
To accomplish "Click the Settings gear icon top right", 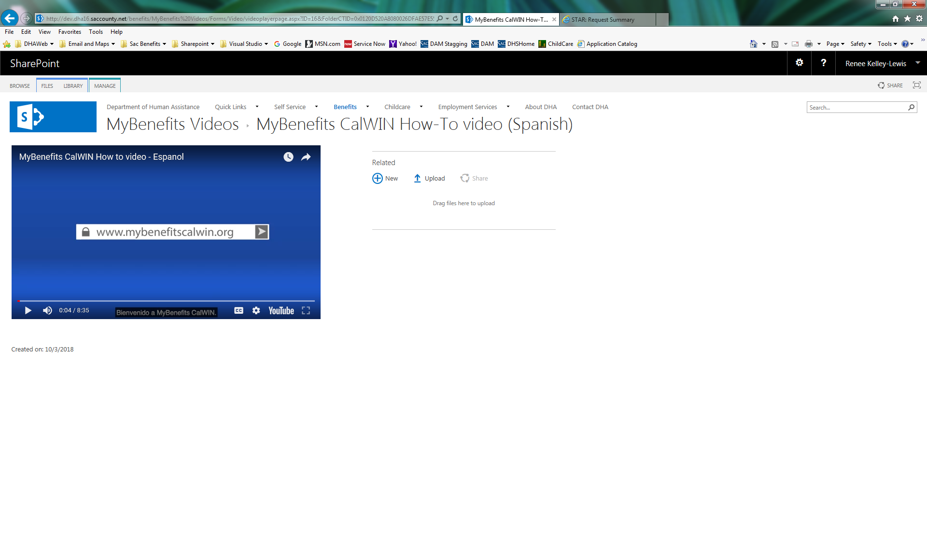I will (800, 63).
